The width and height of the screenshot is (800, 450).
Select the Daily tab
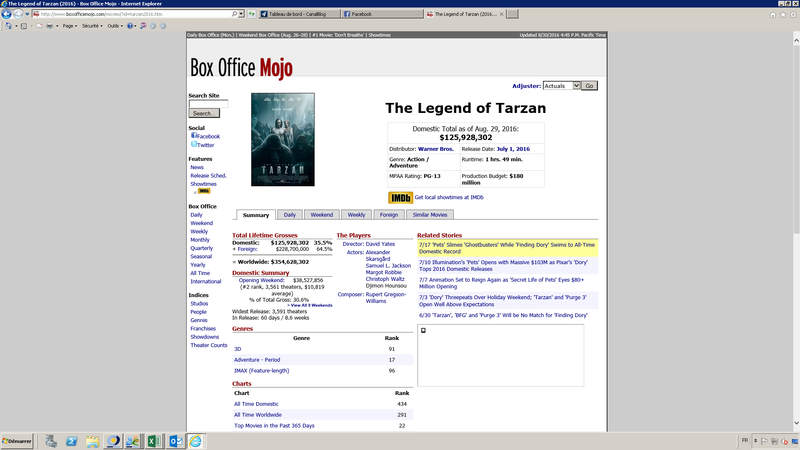click(x=290, y=215)
